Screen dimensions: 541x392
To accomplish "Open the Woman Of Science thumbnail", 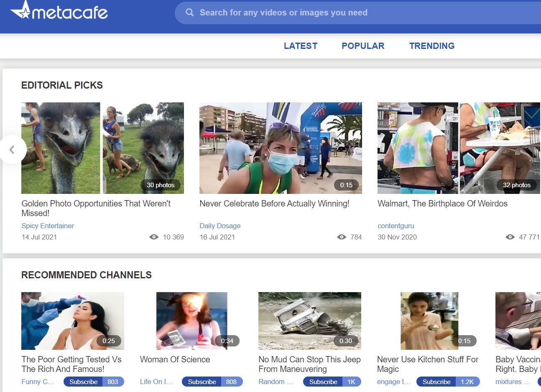I will (x=191, y=321).
